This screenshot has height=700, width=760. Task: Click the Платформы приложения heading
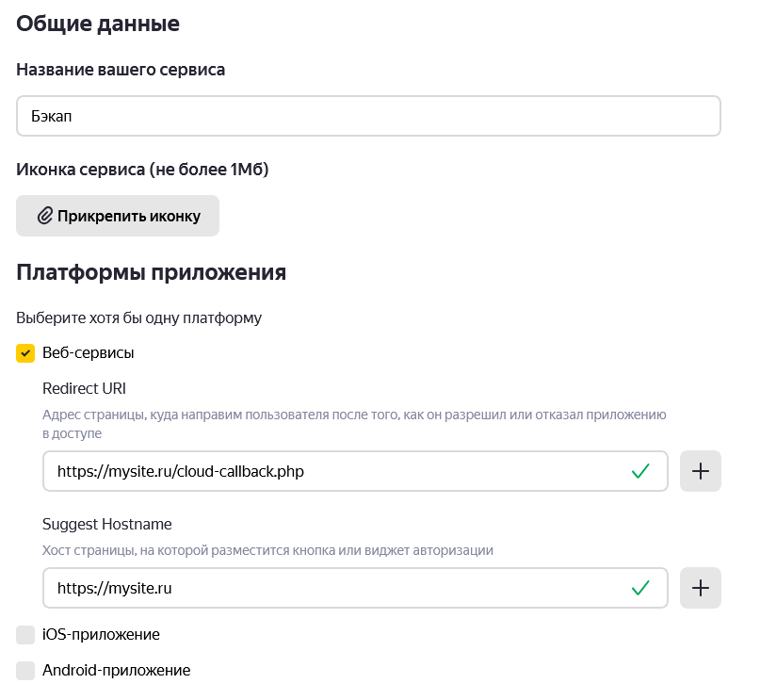(151, 273)
